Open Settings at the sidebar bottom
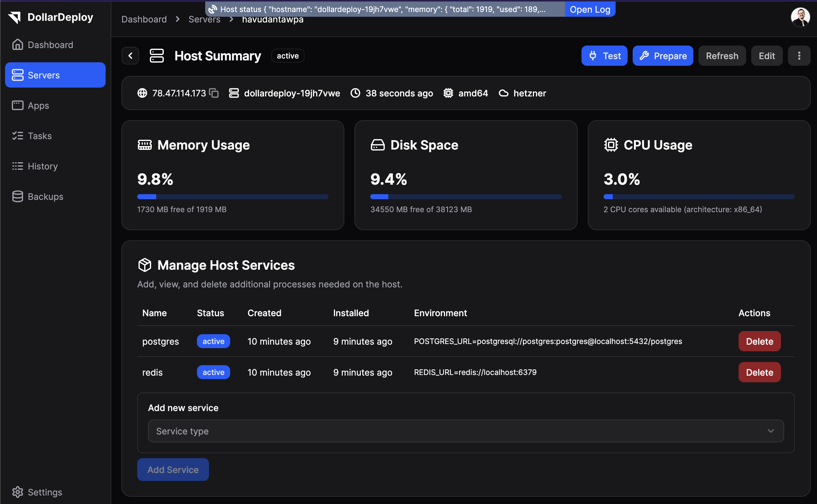This screenshot has width=817, height=504. click(45, 492)
